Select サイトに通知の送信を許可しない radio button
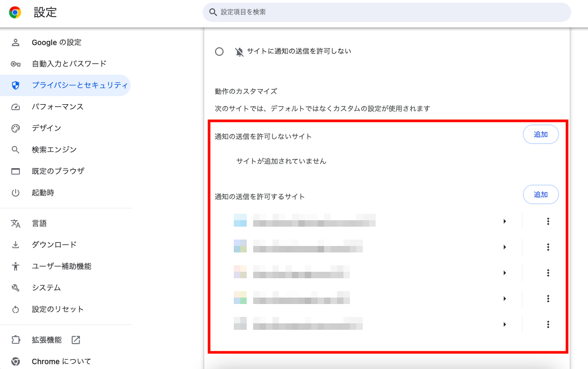Viewport: 588px width, 369px height. [219, 52]
